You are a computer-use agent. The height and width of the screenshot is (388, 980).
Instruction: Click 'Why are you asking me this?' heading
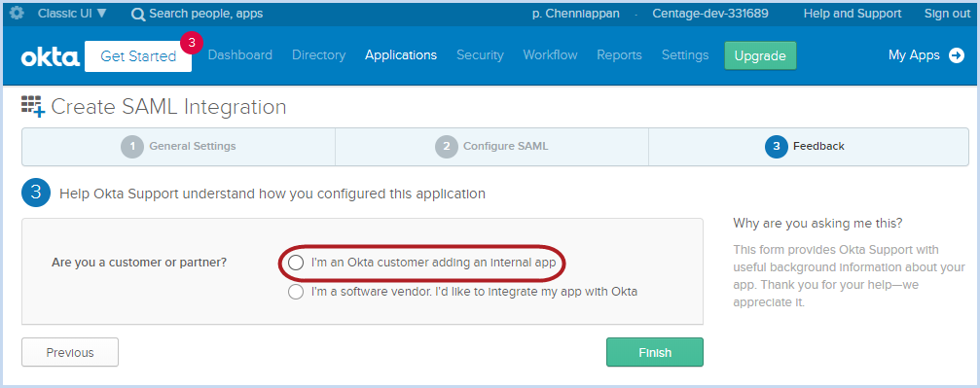tap(817, 223)
